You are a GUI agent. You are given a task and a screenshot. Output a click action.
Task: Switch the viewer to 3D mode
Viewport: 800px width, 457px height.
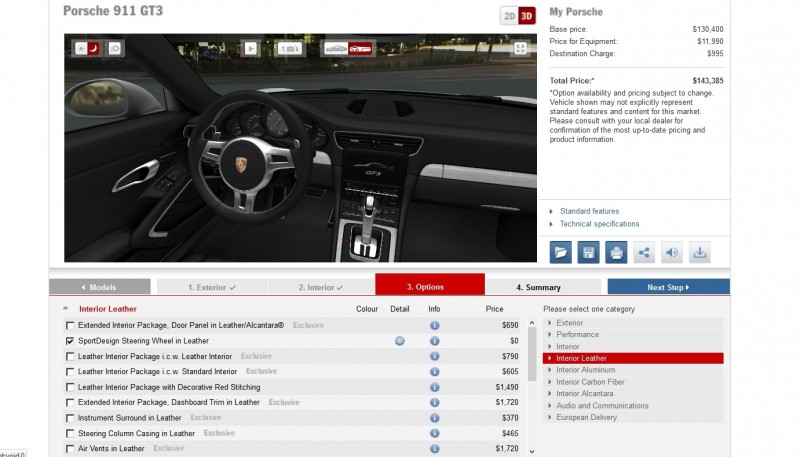pyautogui.click(x=527, y=16)
